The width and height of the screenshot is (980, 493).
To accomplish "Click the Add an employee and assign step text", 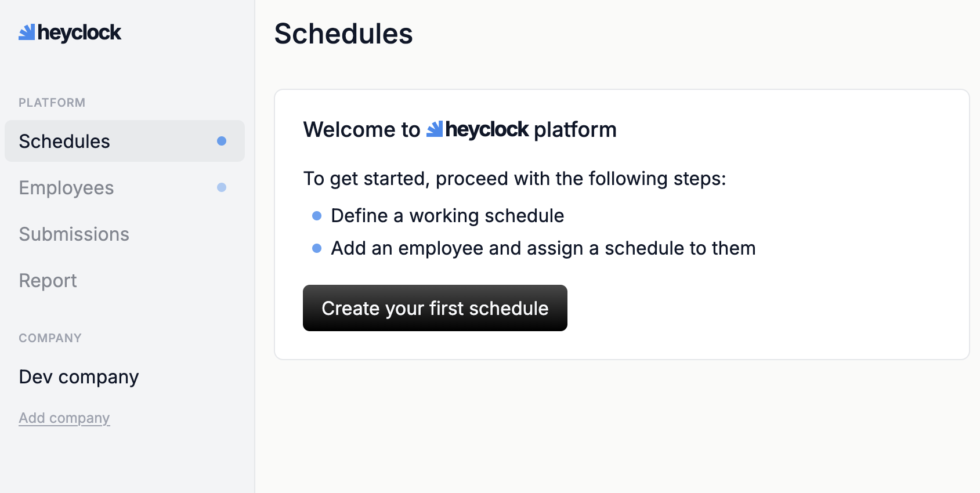I will (x=543, y=248).
